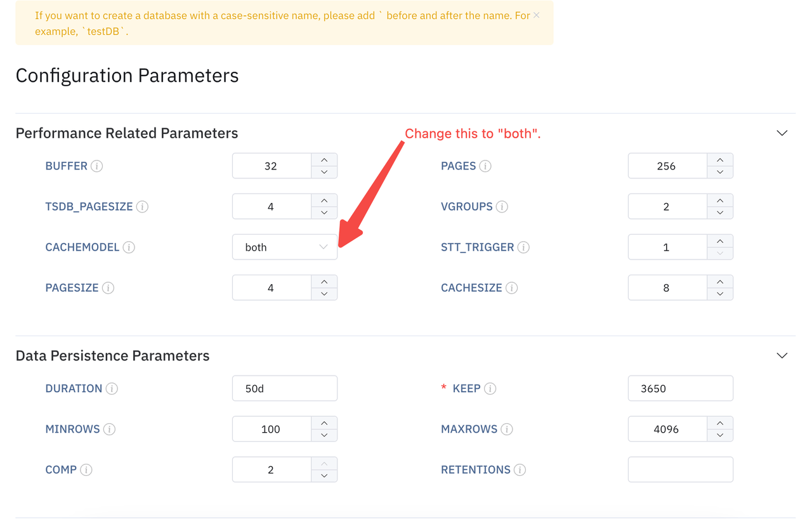Collapse the Performance Related Parameters section
Image resolution: width=812 pixels, height=519 pixels.
tap(782, 133)
